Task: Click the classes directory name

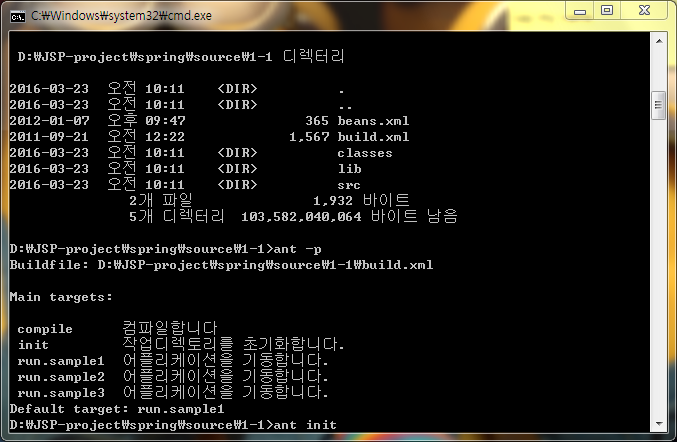Action: [365, 153]
